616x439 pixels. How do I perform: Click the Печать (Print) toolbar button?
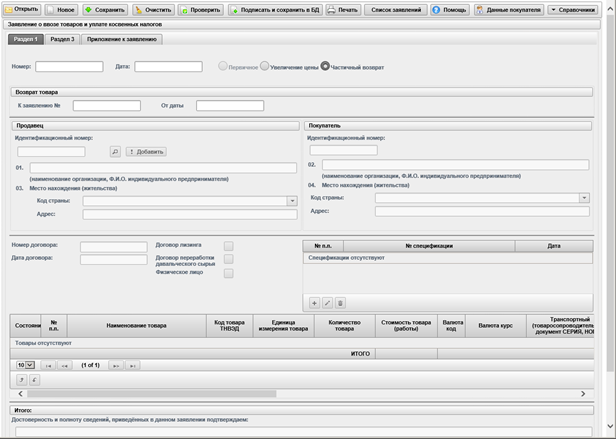pos(342,9)
